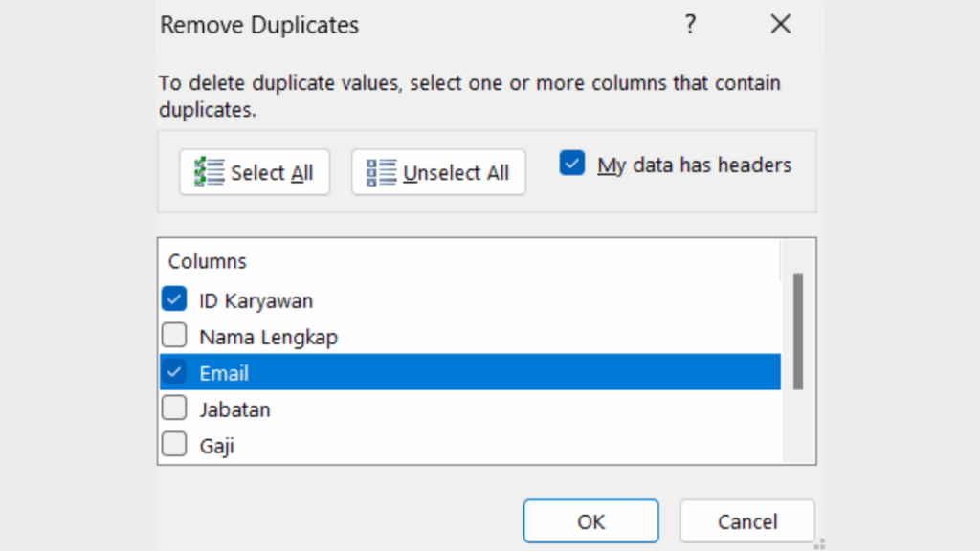Close the Remove Duplicates dialog

click(780, 25)
